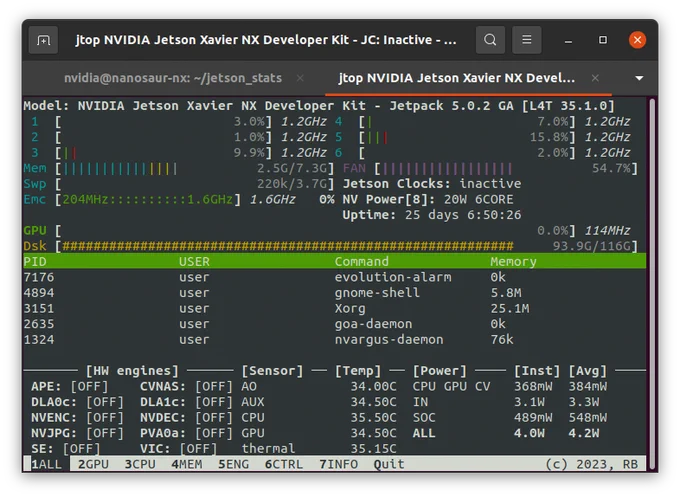Viewport: 680px width, 497px height.
Task: Select the evolution-alarm process row
Action: [334, 277]
